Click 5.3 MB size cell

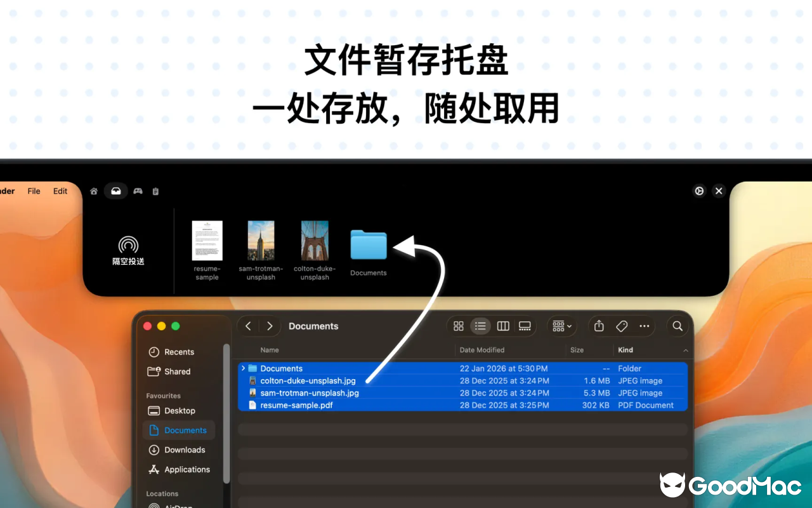(x=597, y=393)
